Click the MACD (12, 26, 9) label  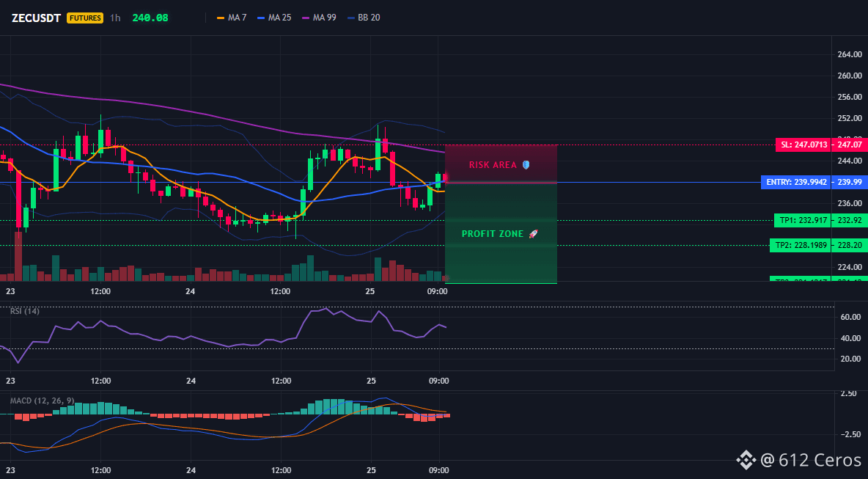[x=42, y=401]
